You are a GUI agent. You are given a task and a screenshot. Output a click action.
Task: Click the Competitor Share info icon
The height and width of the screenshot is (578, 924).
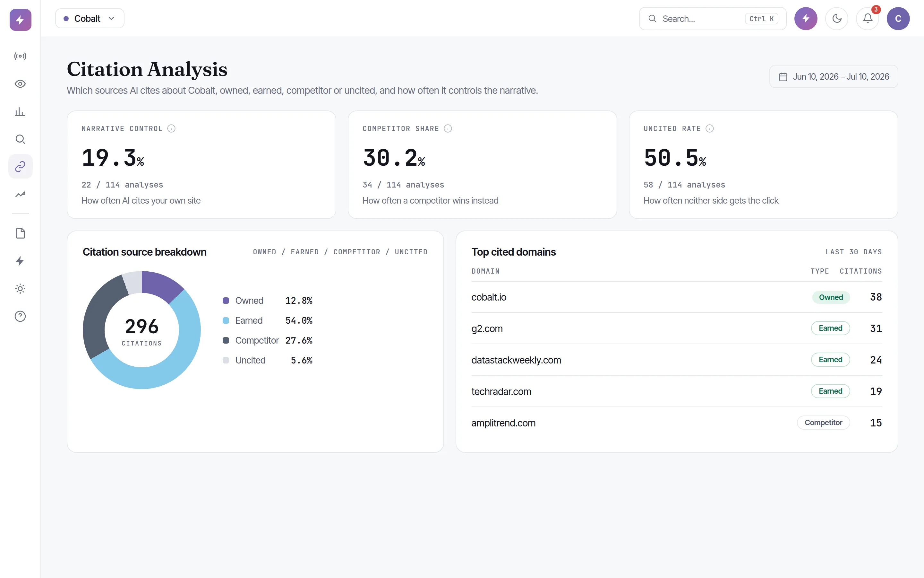click(448, 128)
